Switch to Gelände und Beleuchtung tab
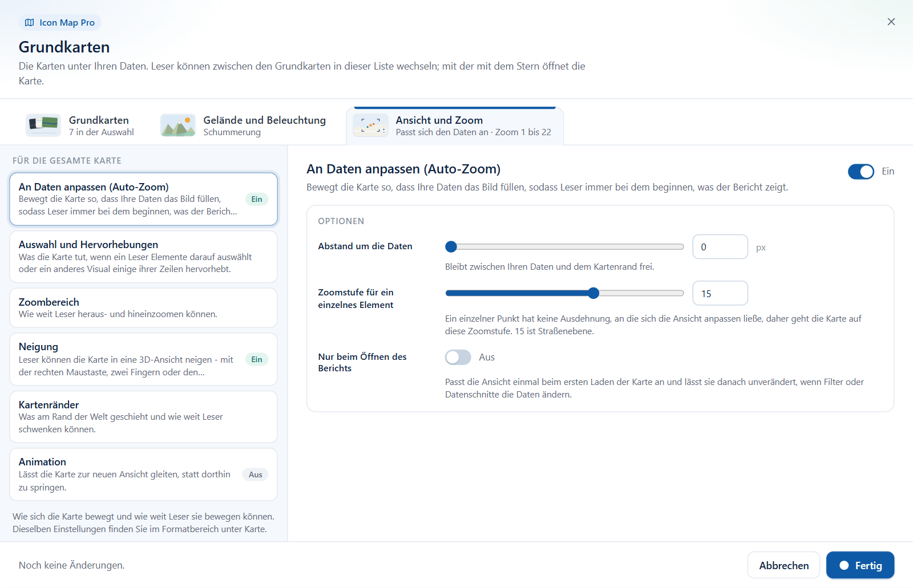This screenshot has width=913, height=588. (244, 125)
